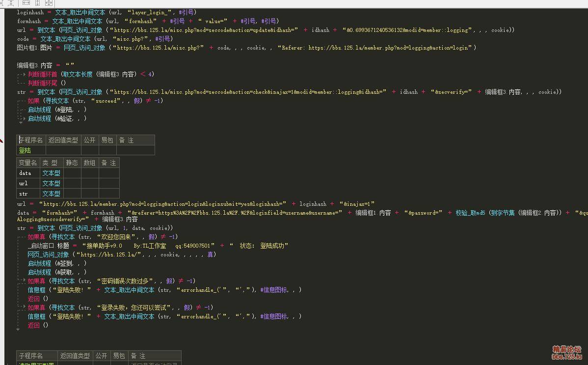Click the 文本型 type of data variable

(51, 173)
